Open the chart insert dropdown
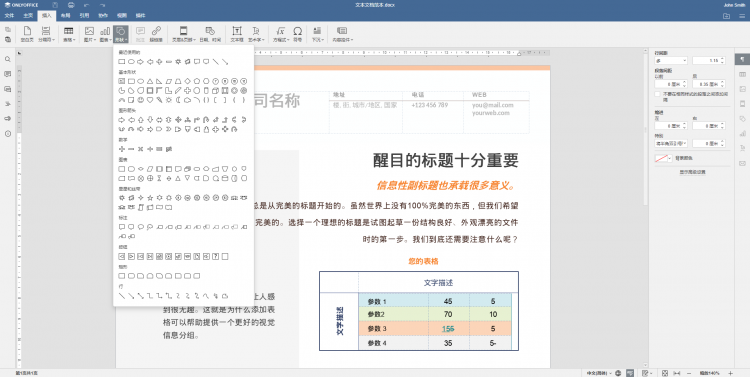The image size is (750, 377). coord(105,34)
